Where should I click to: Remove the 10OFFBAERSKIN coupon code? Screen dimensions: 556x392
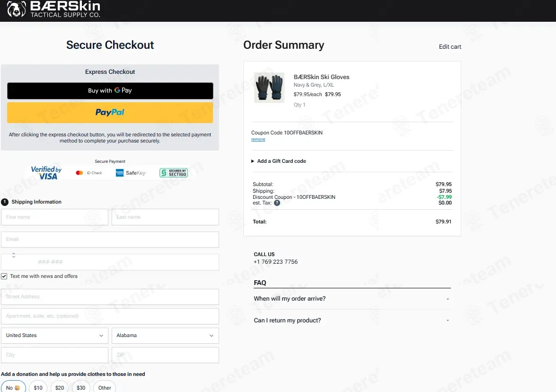(x=258, y=139)
